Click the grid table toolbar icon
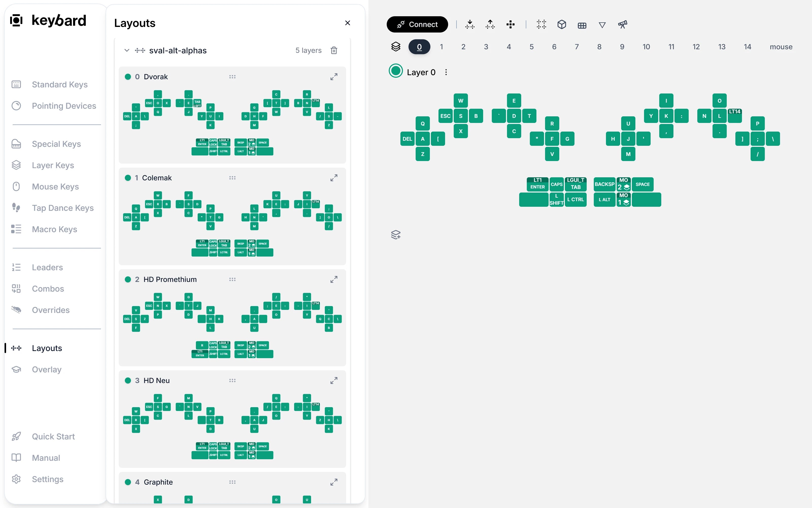 pos(582,26)
